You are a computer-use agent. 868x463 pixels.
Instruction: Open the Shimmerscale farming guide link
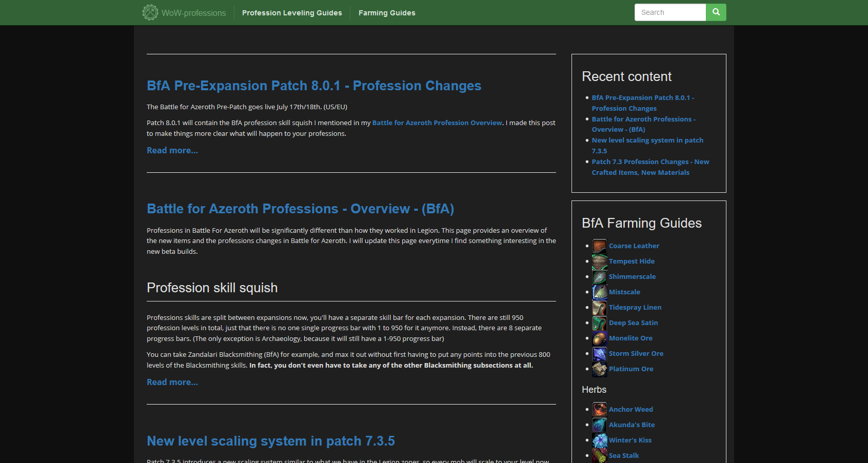(x=632, y=277)
